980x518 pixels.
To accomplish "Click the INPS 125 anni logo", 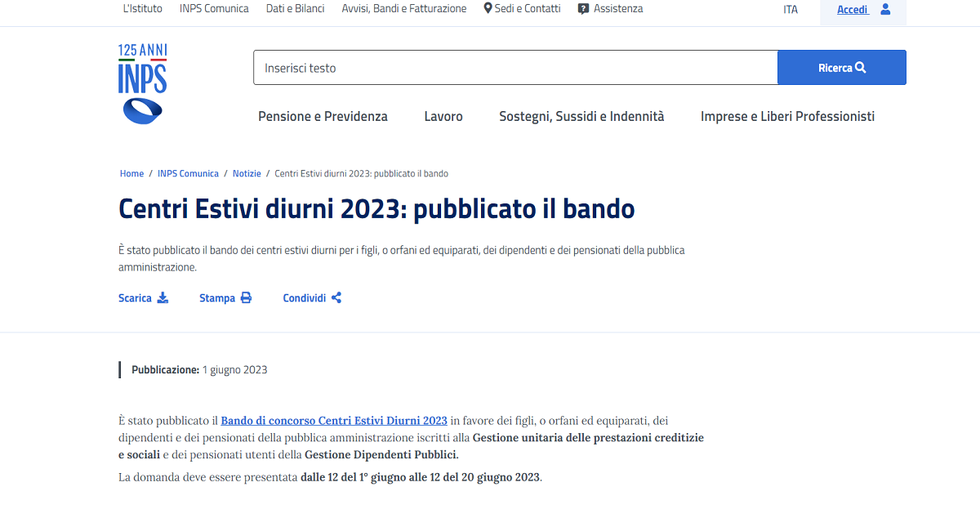I will [x=142, y=84].
